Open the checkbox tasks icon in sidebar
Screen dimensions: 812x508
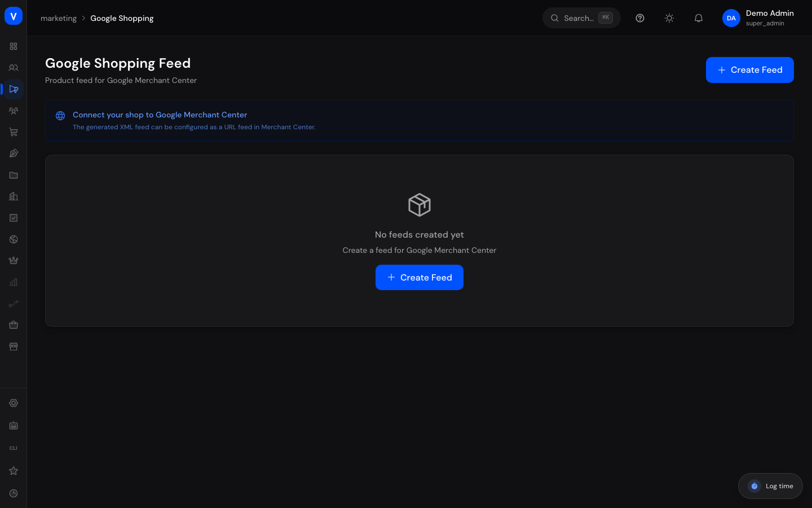[x=14, y=218]
